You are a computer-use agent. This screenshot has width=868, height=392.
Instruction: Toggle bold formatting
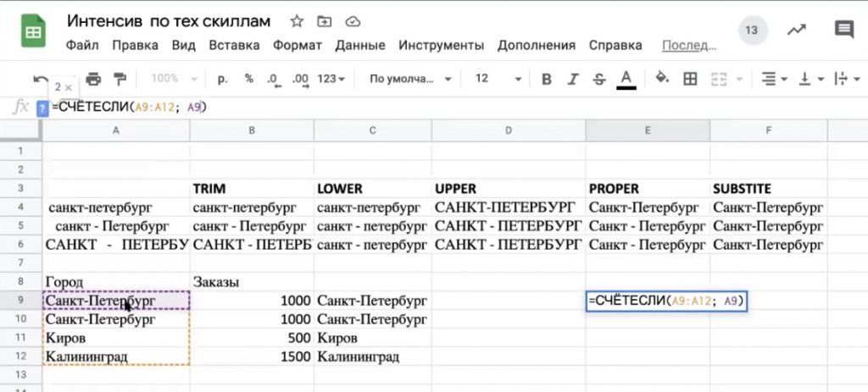point(547,79)
